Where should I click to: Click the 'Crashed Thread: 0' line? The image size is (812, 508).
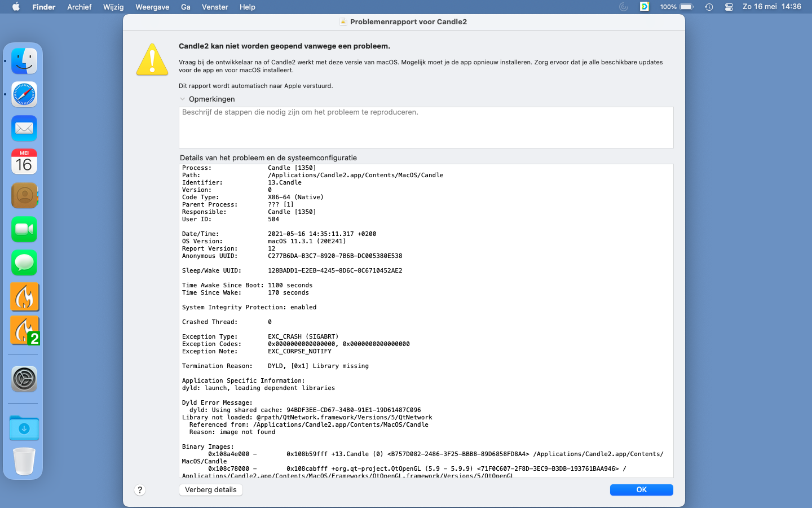227,322
